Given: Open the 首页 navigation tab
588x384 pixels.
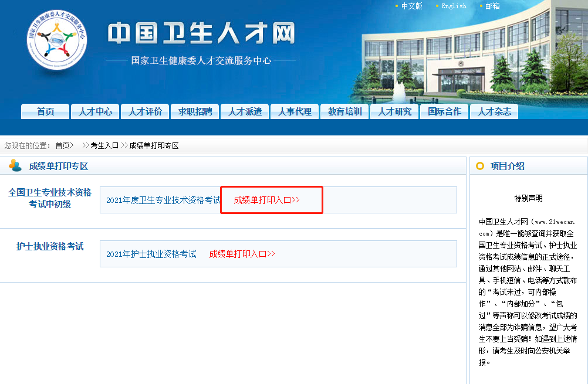Looking at the screenshot, I should coord(45,111).
